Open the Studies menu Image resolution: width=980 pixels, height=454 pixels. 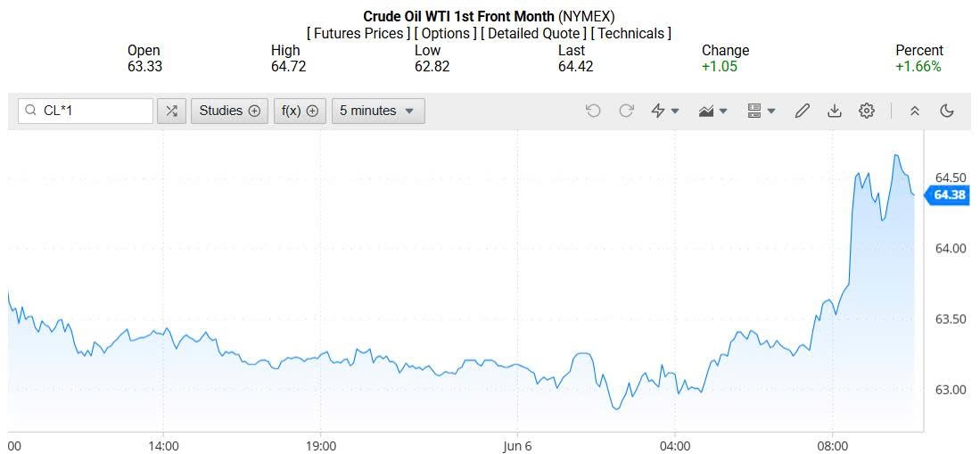tap(229, 111)
